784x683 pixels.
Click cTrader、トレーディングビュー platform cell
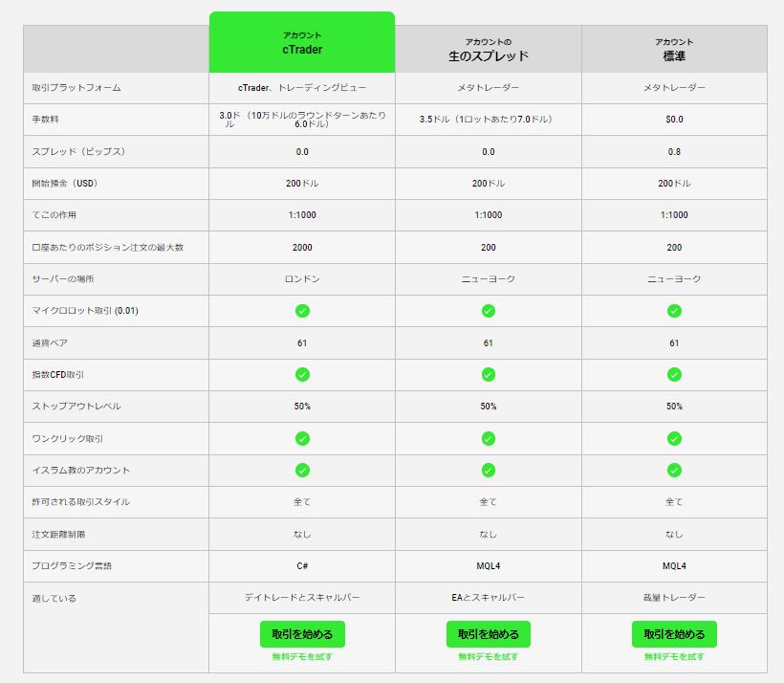pyautogui.click(x=302, y=88)
